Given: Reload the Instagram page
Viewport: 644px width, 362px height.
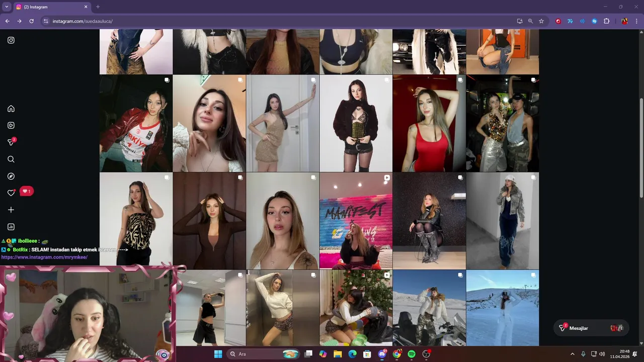Looking at the screenshot, I should coord(31,21).
